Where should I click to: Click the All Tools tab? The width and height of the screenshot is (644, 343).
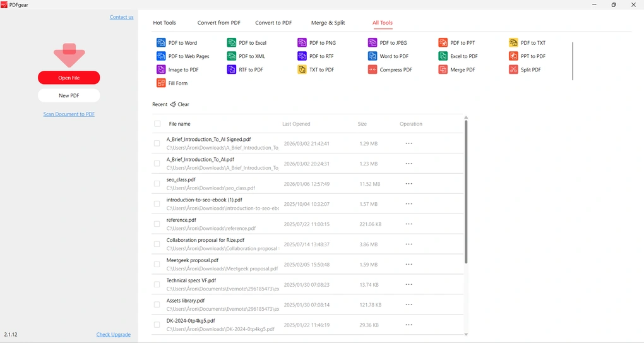(383, 23)
